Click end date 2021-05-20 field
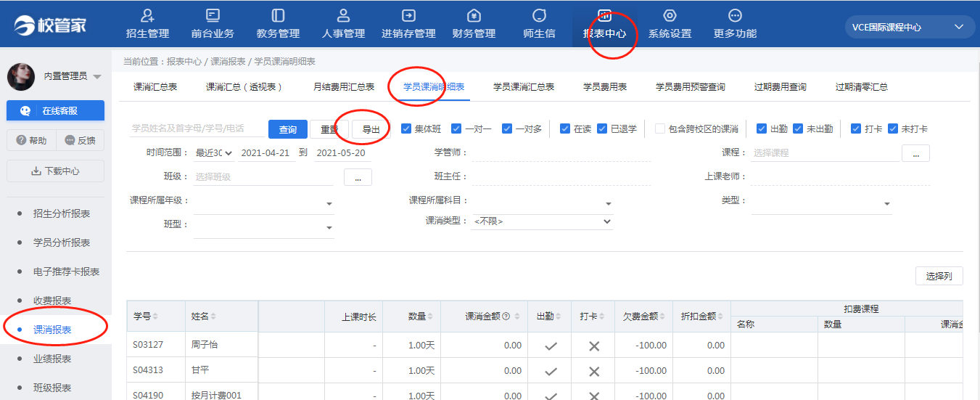980x400 pixels. point(343,153)
